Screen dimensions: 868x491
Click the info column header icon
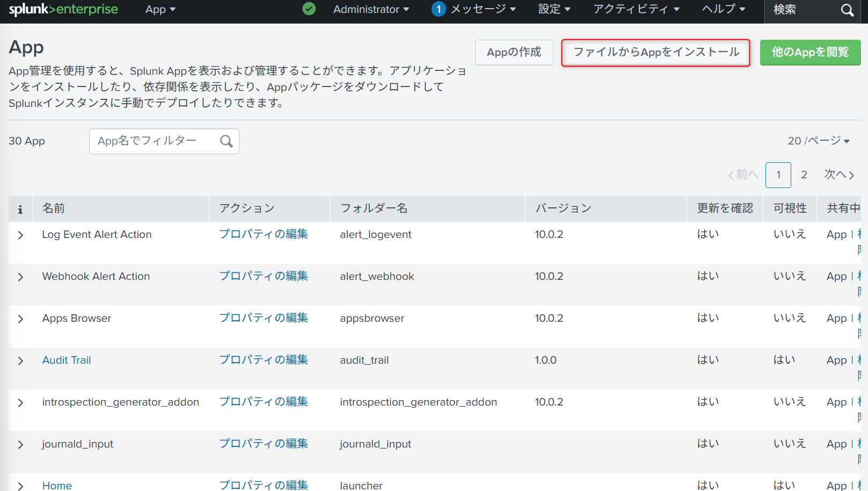click(20, 209)
